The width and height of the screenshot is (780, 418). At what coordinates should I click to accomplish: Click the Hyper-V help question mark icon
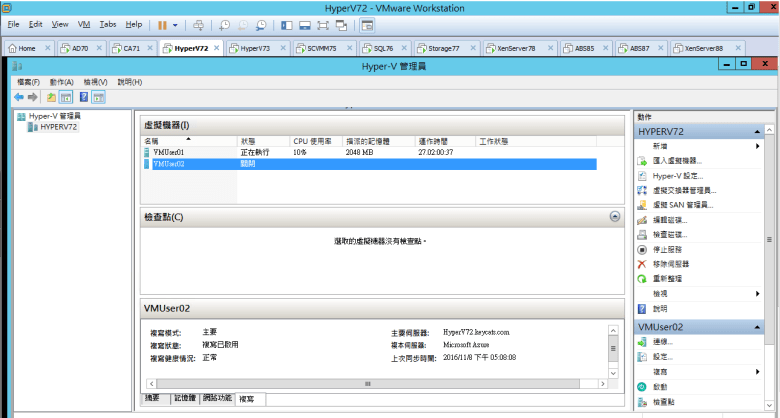[x=84, y=97]
